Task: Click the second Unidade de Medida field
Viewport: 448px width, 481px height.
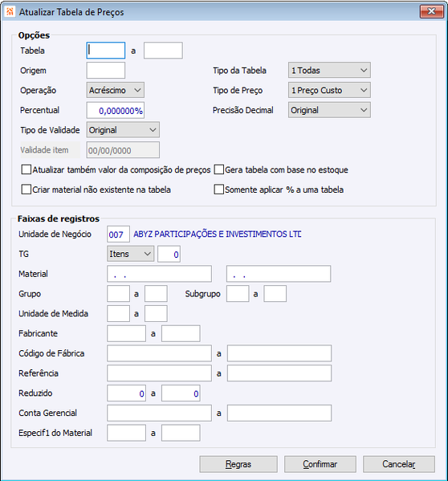Action: pos(156,313)
